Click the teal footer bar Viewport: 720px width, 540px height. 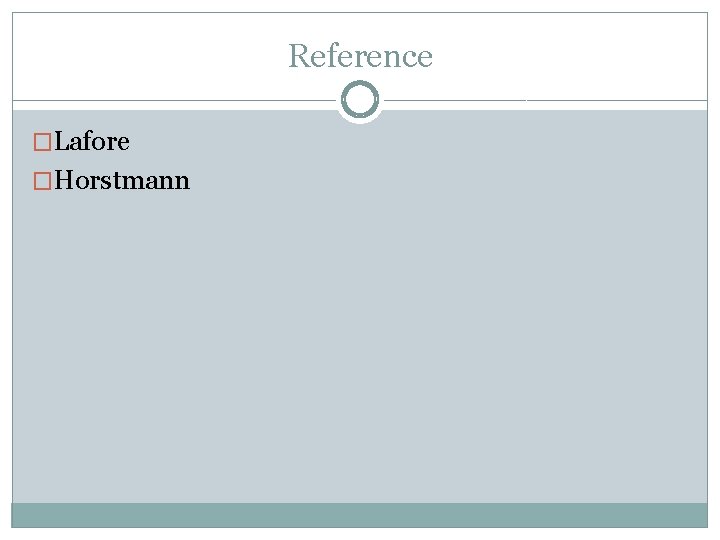coord(360,515)
